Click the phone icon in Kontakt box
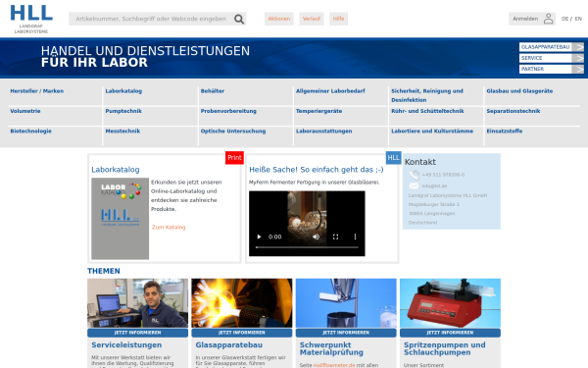The image size is (588, 368). pos(414,175)
